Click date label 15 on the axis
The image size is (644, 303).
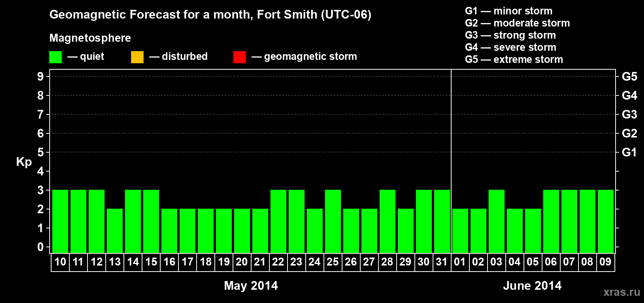151,262
